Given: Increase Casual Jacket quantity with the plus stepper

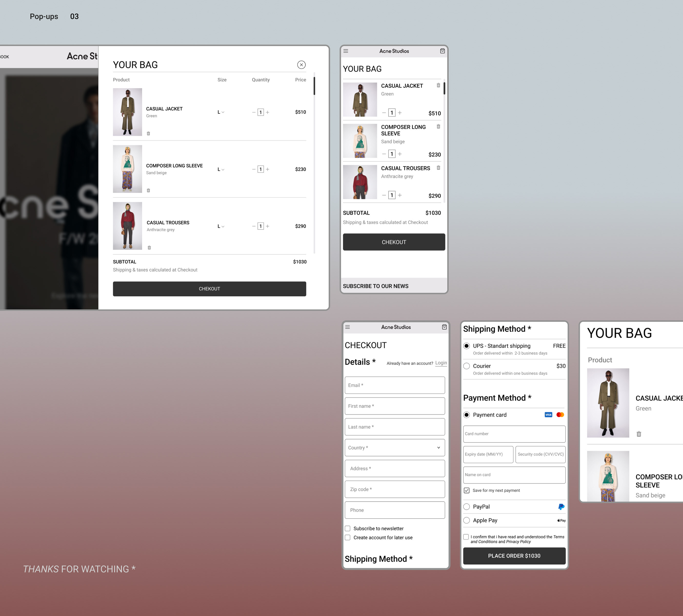Looking at the screenshot, I should 267,112.
